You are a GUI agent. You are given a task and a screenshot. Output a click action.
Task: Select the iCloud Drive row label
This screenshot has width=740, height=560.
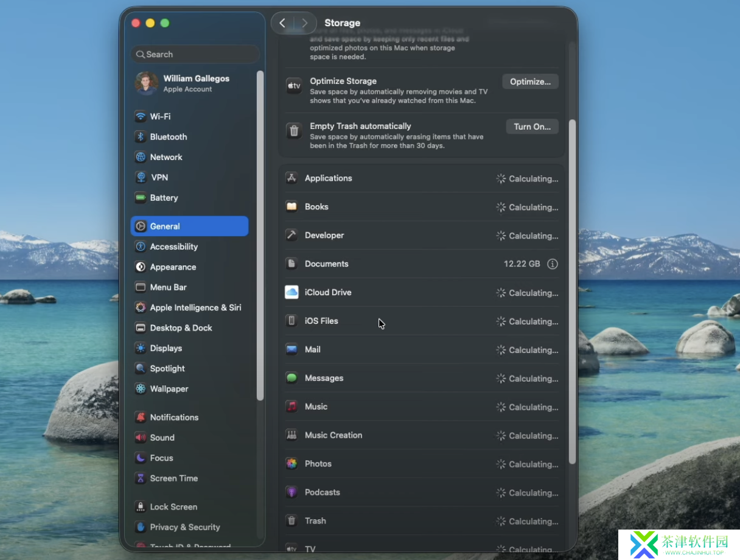328,292
